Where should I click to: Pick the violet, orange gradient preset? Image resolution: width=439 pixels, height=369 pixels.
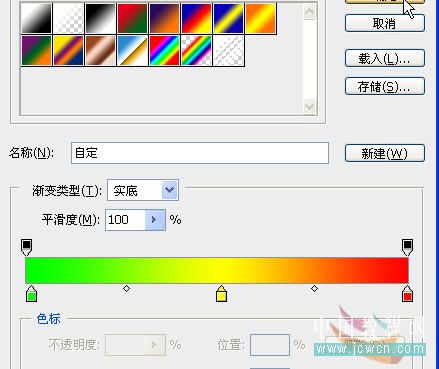click(165, 18)
